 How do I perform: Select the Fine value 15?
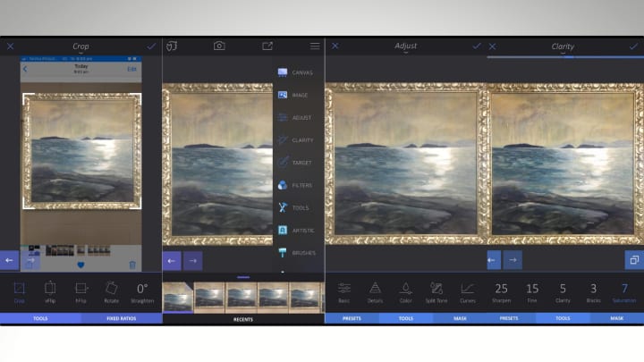coord(532,292)
